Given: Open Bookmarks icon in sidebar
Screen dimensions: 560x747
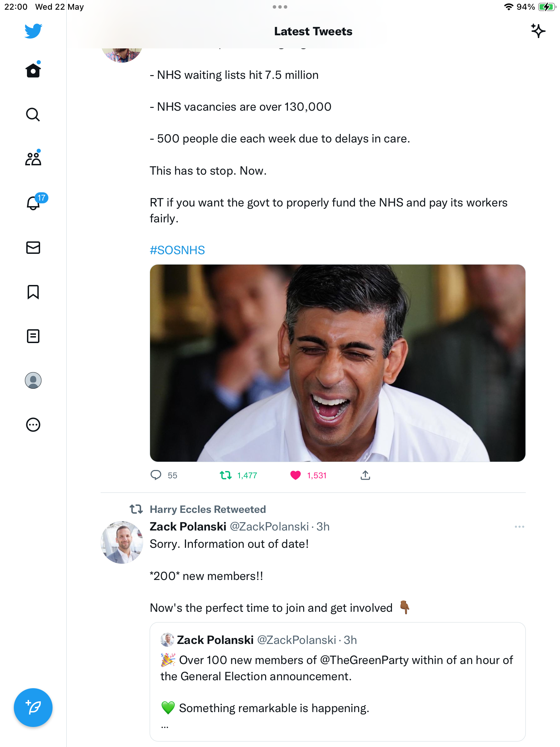Looking at the screenshot, I should (x=33, y=292).
